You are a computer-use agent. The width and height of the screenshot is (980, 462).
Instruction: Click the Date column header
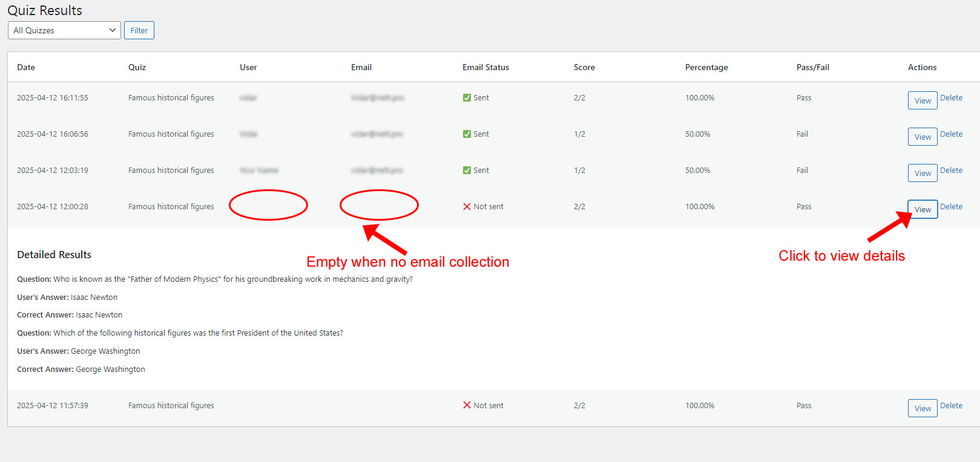26,67
